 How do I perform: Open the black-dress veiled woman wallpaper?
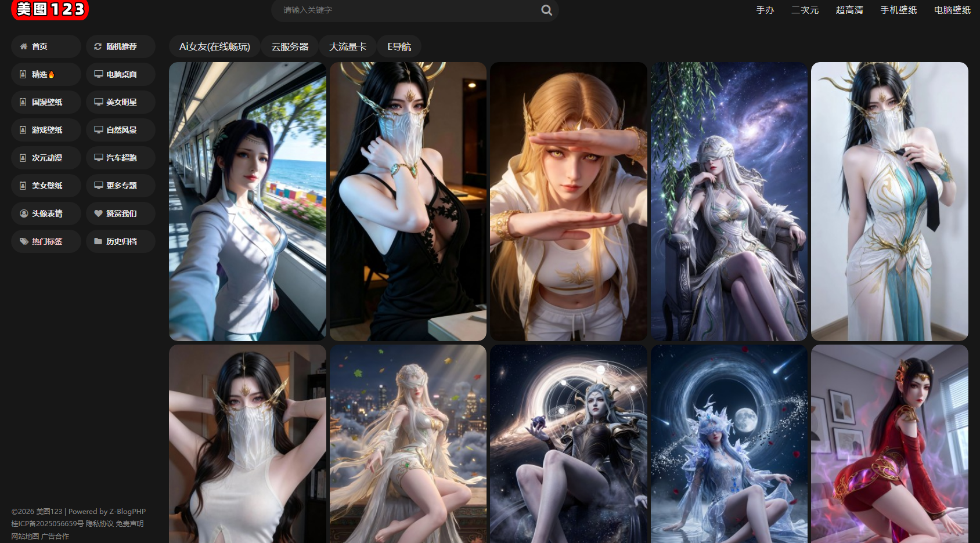pyautogui.click(x=408, y=201)
